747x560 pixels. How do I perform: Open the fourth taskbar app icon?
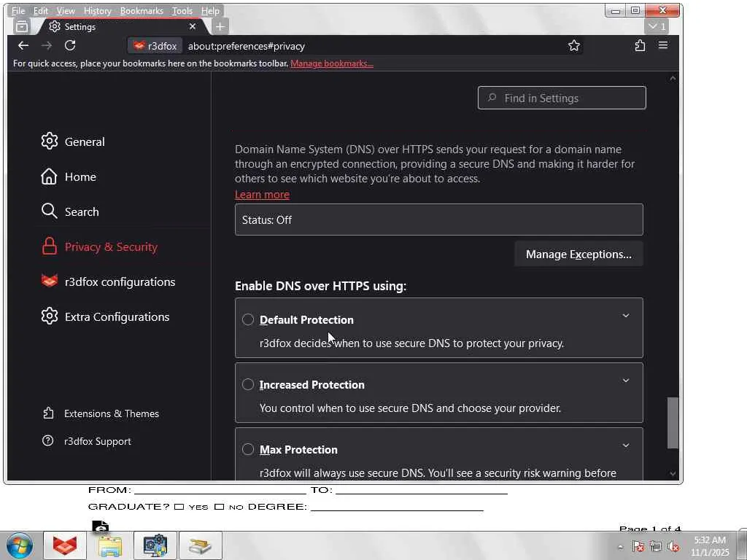click(x=200, y=545)
